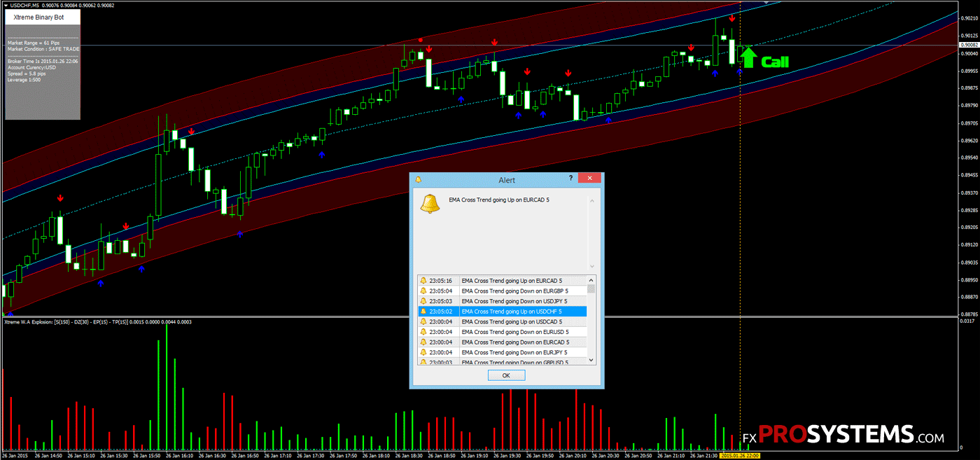Viewport: 980px width, 460px height.
Task: Select the alert row for EURUSD 5
Action: pyautogui.click(x=502, y=332)
